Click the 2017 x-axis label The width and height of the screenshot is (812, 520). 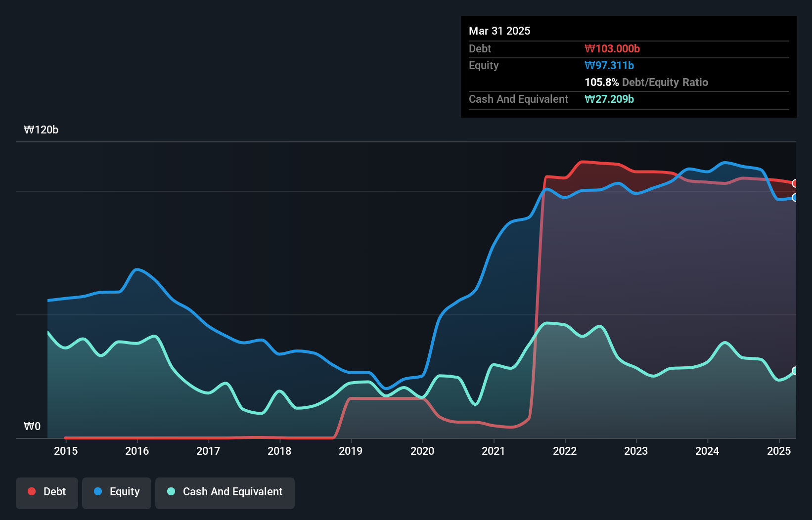[208, 451]
